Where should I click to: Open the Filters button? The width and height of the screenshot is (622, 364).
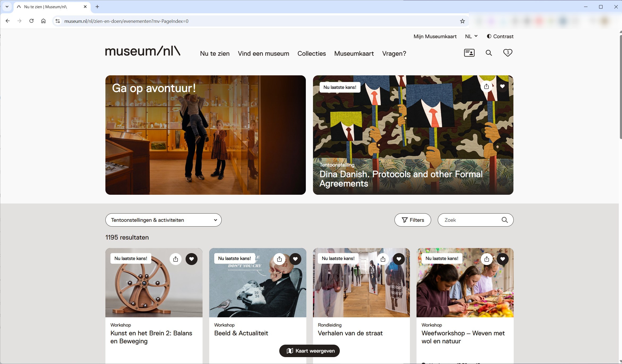tap(413, 220)
